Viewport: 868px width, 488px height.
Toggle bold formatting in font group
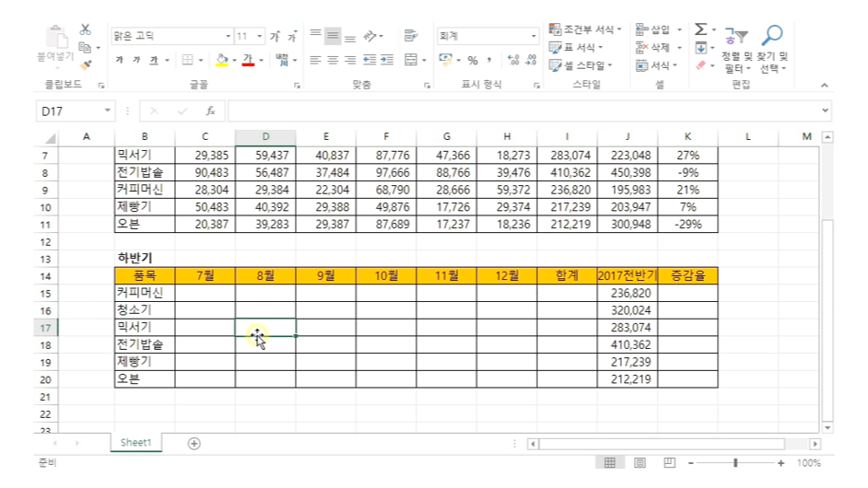(x=120, y=61)
